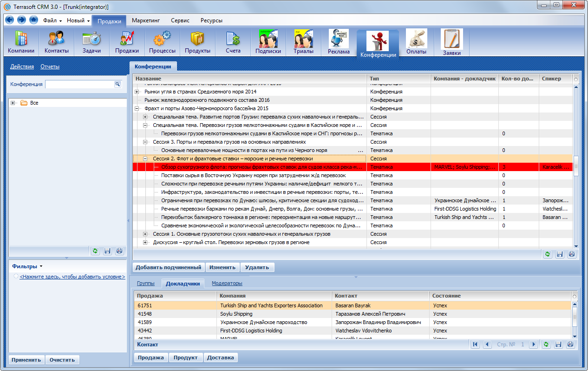Switch to the Модераторы tab
This screenshot has height=371, width=588.
227,283
